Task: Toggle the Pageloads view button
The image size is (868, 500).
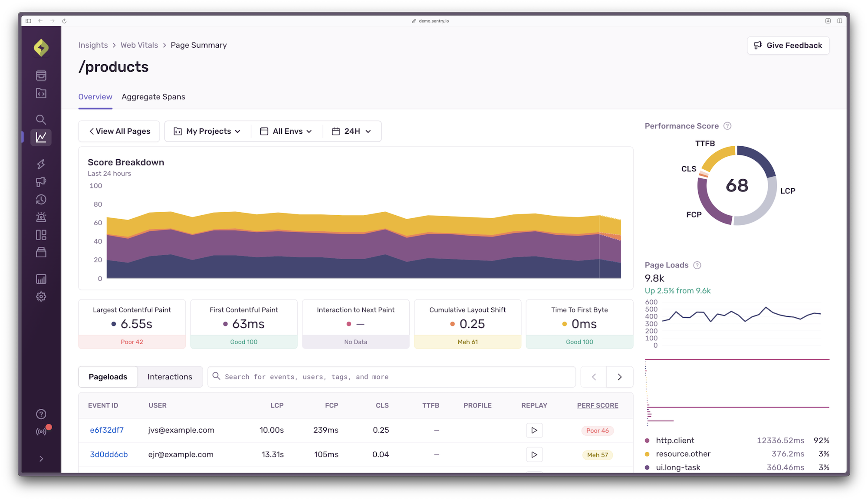Action: coord(107,376)
